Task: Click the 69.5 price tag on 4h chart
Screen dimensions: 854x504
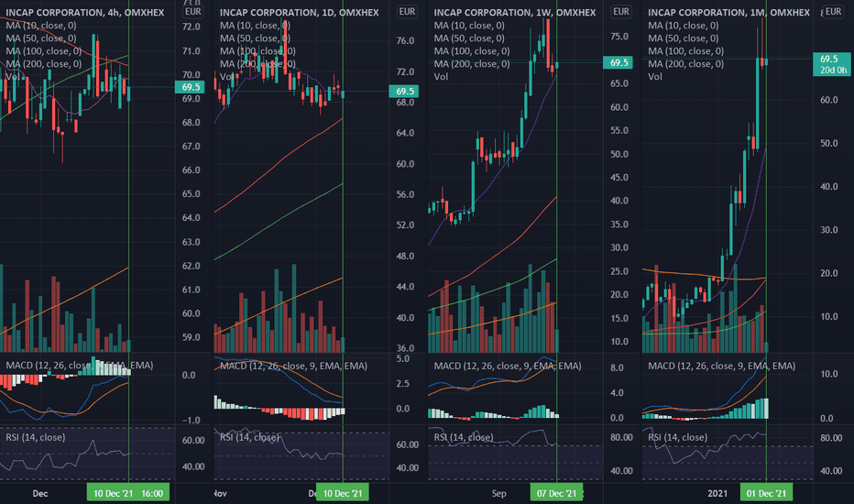Action: (190, 87)
